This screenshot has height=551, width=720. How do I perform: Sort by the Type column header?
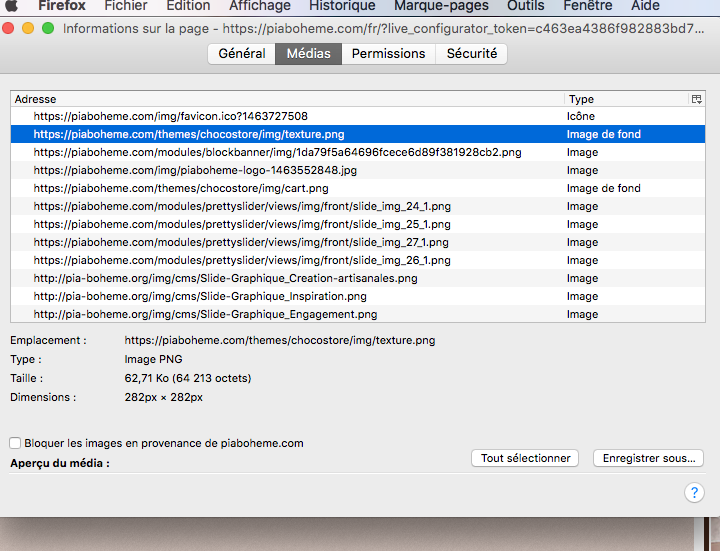pyautogui.click(x=627, y=99)
